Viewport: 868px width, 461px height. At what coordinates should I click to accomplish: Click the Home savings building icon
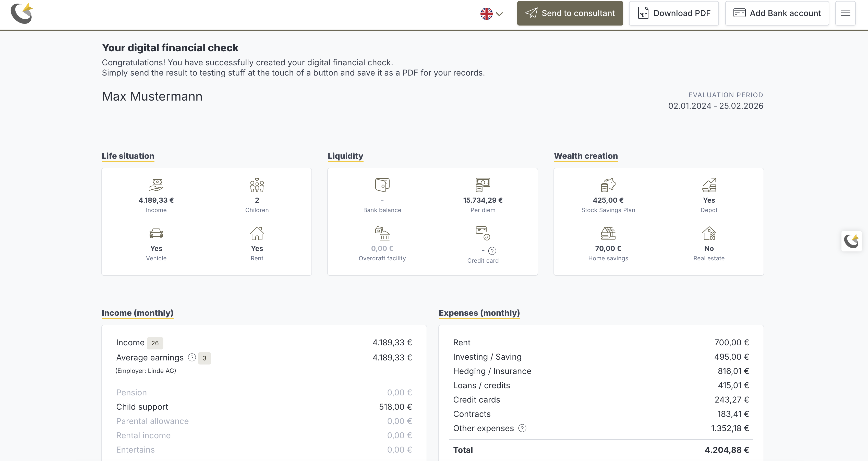pyautogui.click(x=608, y=233)
